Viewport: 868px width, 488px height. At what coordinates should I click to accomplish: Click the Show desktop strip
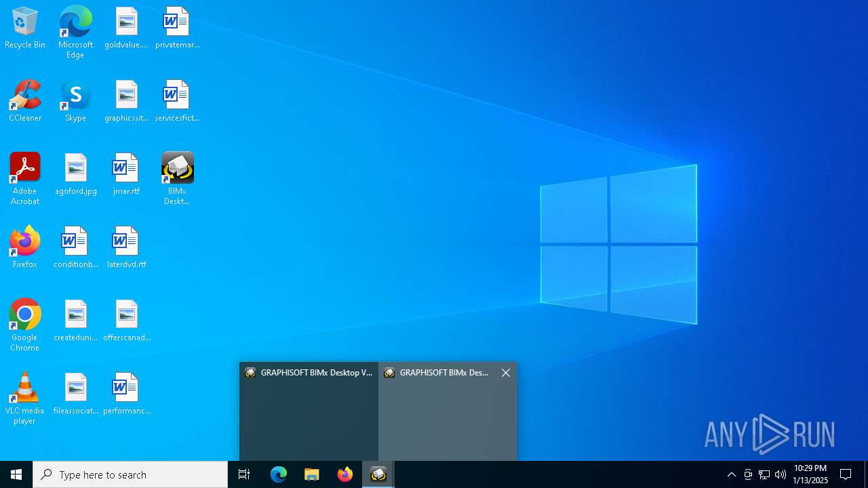(866, 474)
